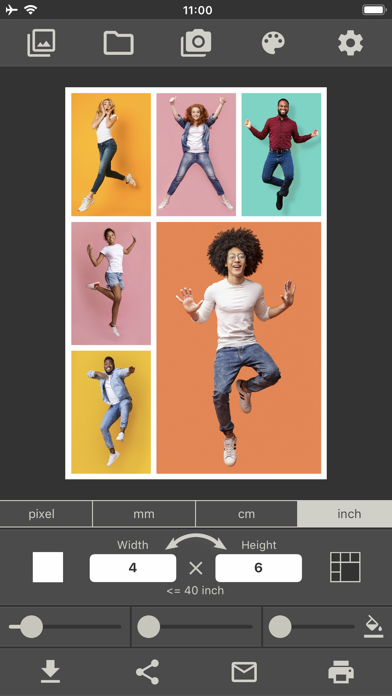This screenshot has height=696, width=392.
Task: Tap the Wi-Fi status icon
Action: [31, 9]
